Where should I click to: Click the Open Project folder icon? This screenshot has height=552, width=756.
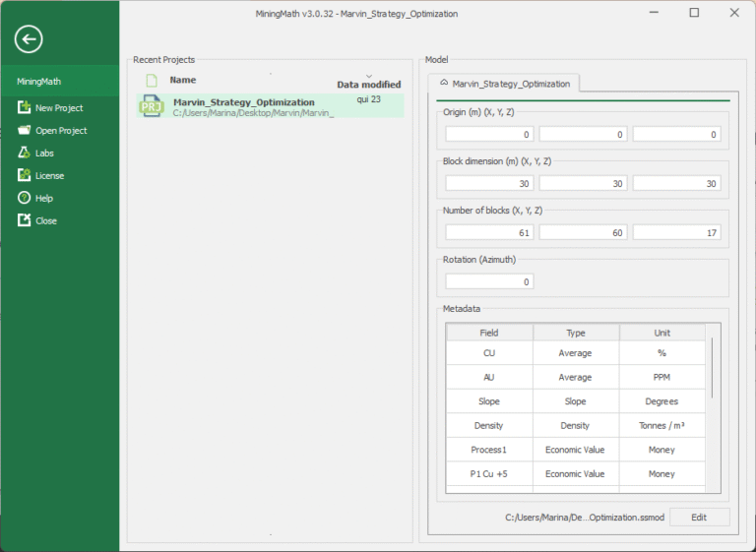pos(24,130)
